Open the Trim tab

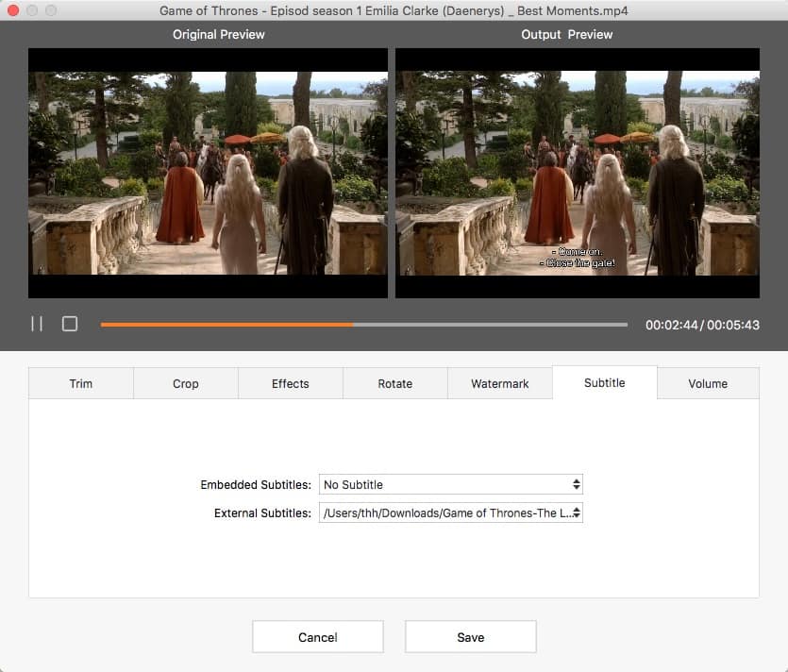tap(81, 383)
